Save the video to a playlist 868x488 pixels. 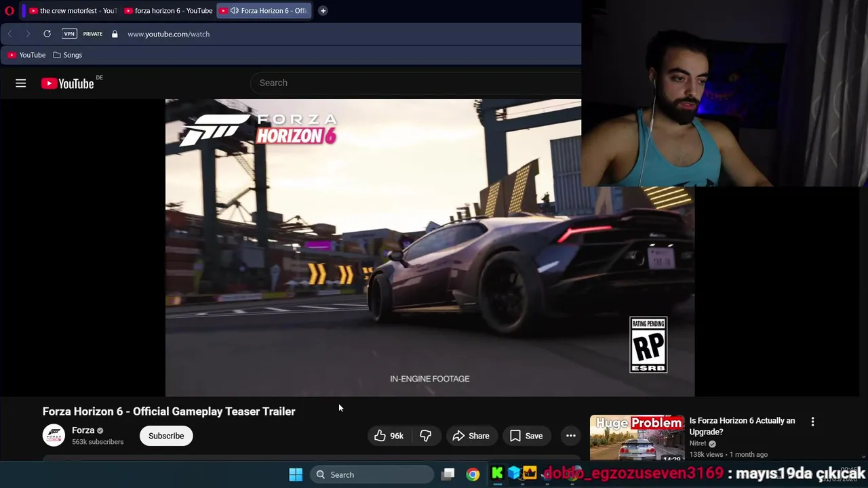click(526, 436)
